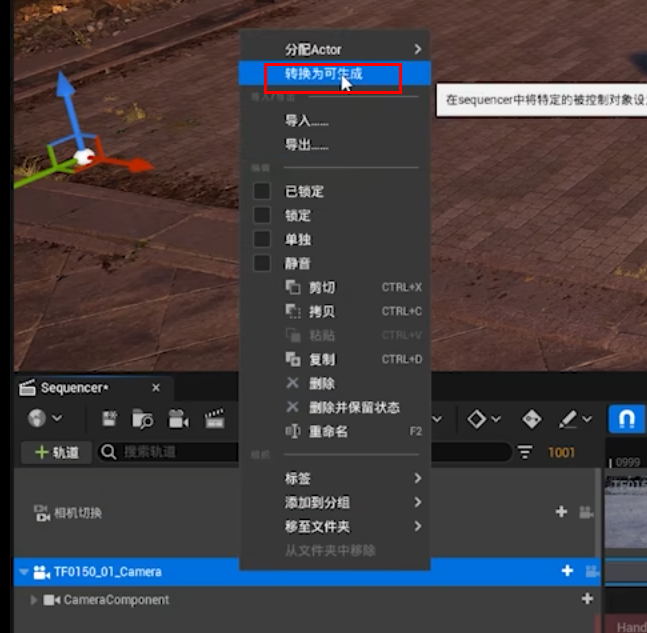Screen dimensions: 647x633
Task: Expand the CameraComponent track
Action: 34,600
